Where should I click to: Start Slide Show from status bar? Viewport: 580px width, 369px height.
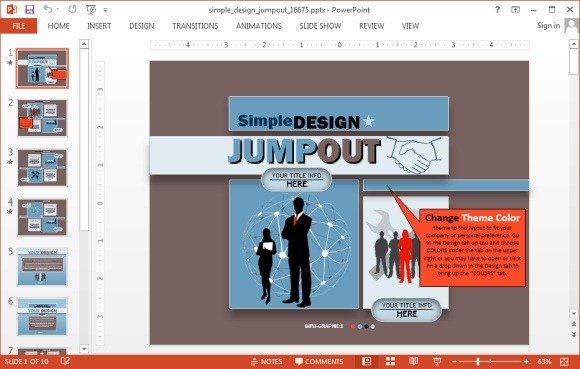437,361
